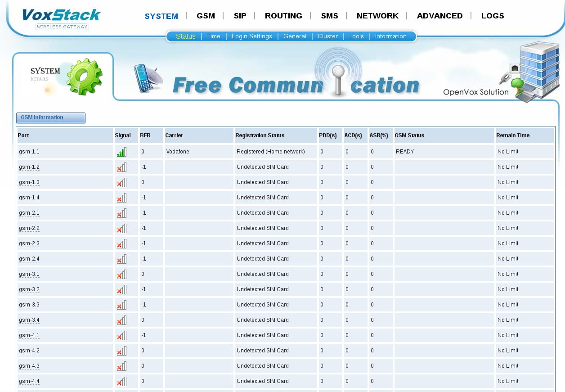This screenshot has width=565, height=392.
Task: Switch to the Time tab
Action: (x=214, y=36)
